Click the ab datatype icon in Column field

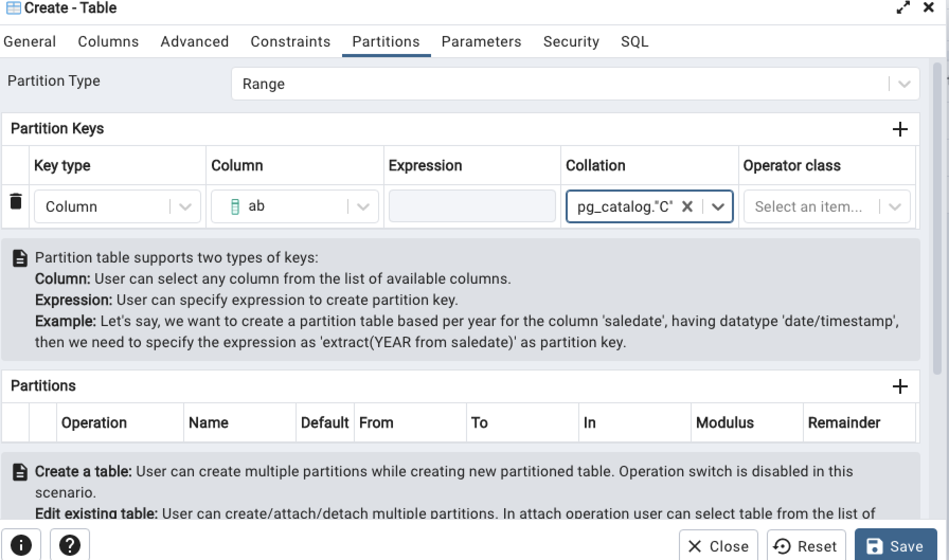[235, 206]
